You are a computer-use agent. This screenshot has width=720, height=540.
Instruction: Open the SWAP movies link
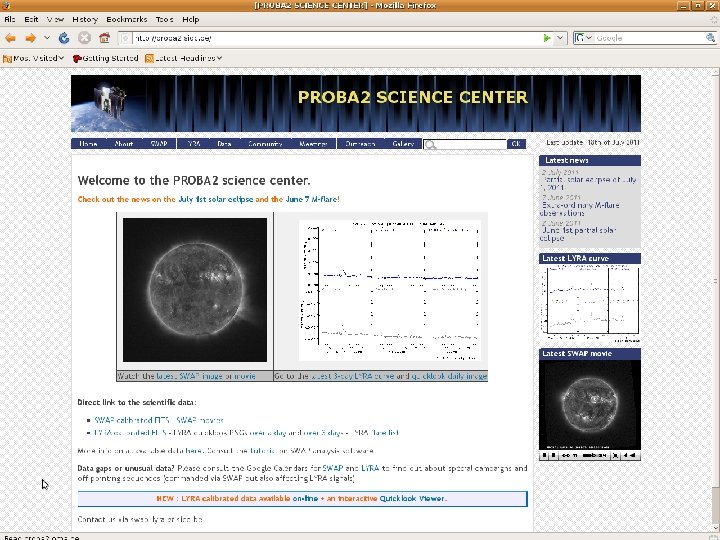click(x=200, y=420)
